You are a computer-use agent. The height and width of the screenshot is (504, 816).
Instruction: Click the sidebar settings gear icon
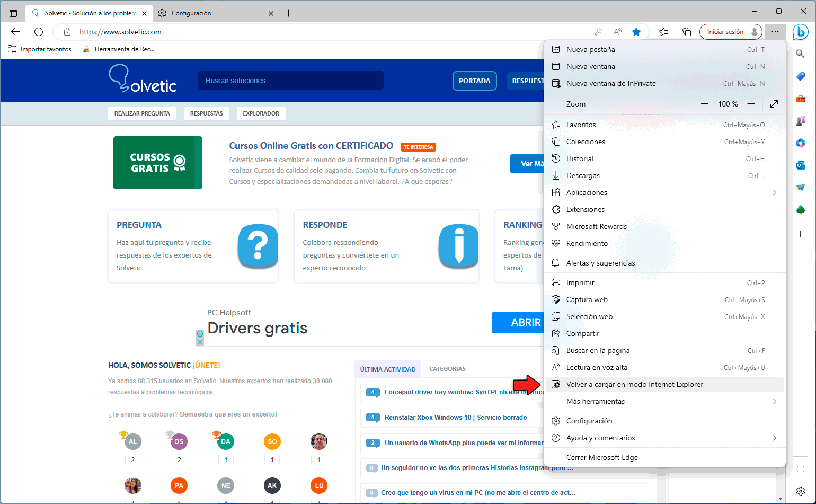(x=801, y=491)
